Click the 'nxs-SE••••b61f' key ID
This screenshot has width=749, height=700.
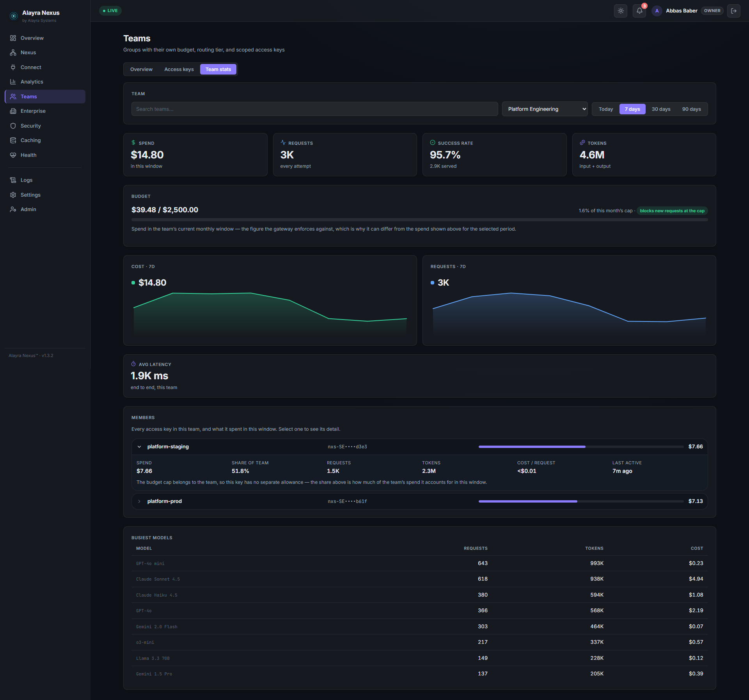347,501
